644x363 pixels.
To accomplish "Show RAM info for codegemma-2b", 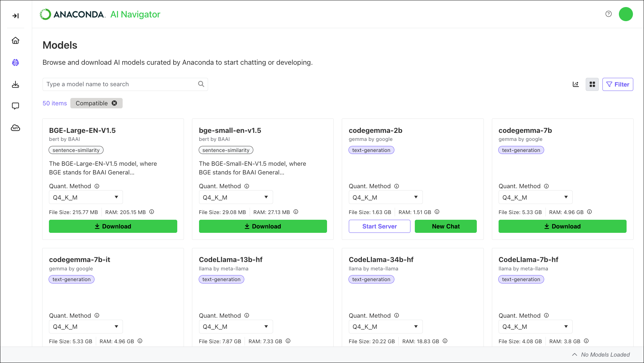I will [x=437, y=212].
